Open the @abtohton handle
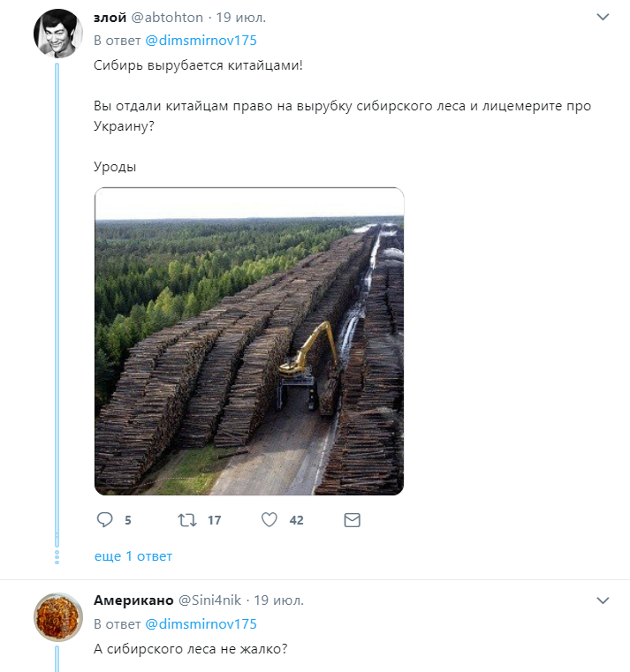This screenshot has height=672, width=630. 167,18
